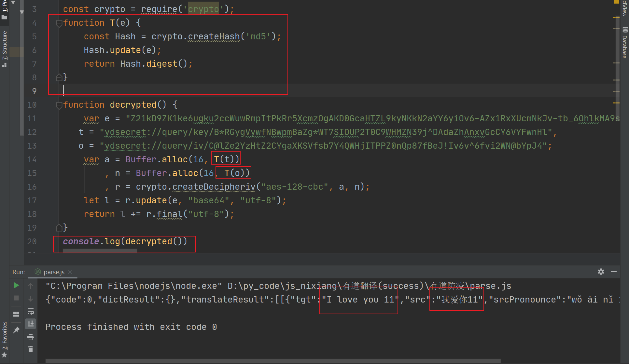Viewport: 629px width, 364px height.
Task: Open Run panel settings gear
Action: 601,272
